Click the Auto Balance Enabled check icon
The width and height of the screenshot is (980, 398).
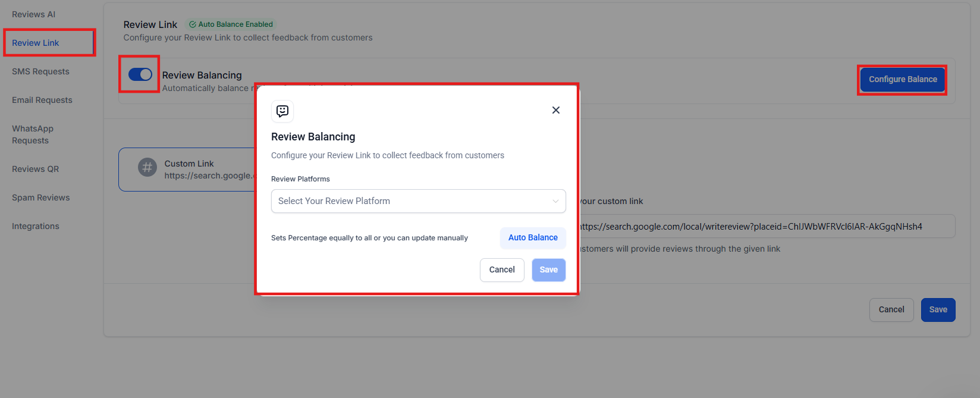tap(193, 24)
